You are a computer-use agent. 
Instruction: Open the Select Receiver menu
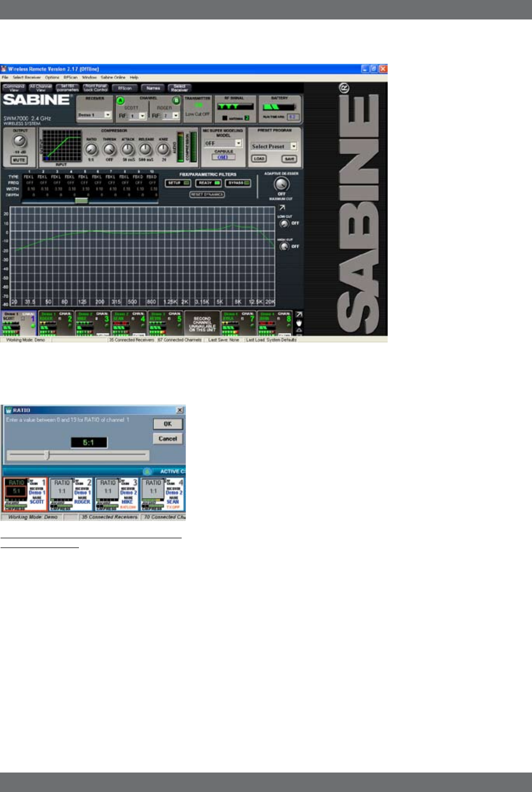(27, 77)
